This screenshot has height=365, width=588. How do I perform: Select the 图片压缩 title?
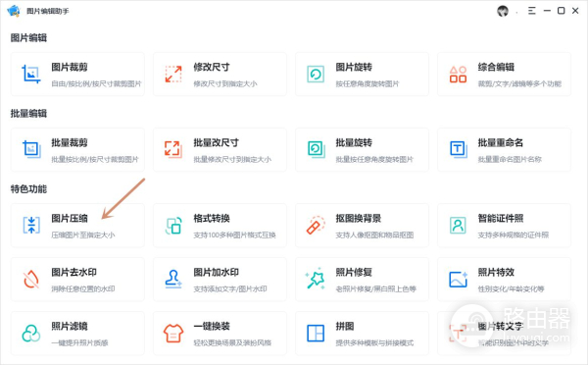tap(70, 218)
